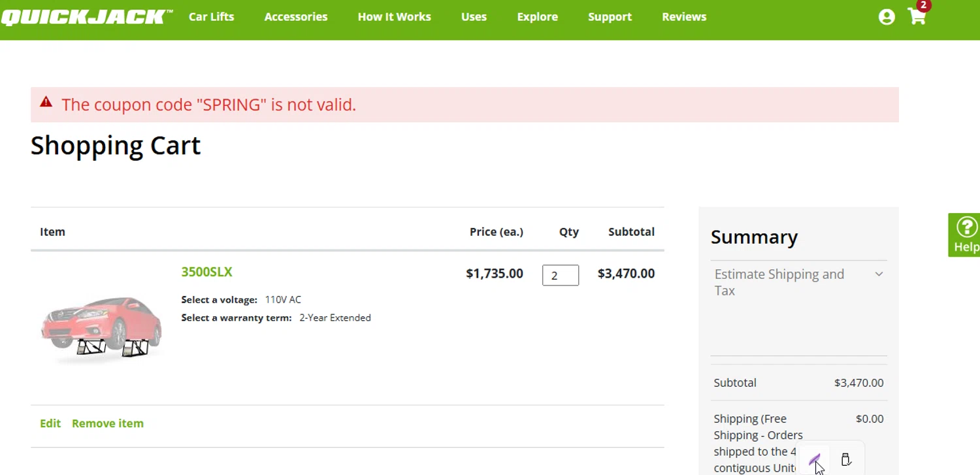Image resolution: width=980 pixels, height=475 pixels.
Task: Open Car Lifts menu
Action: coord(212,17)
